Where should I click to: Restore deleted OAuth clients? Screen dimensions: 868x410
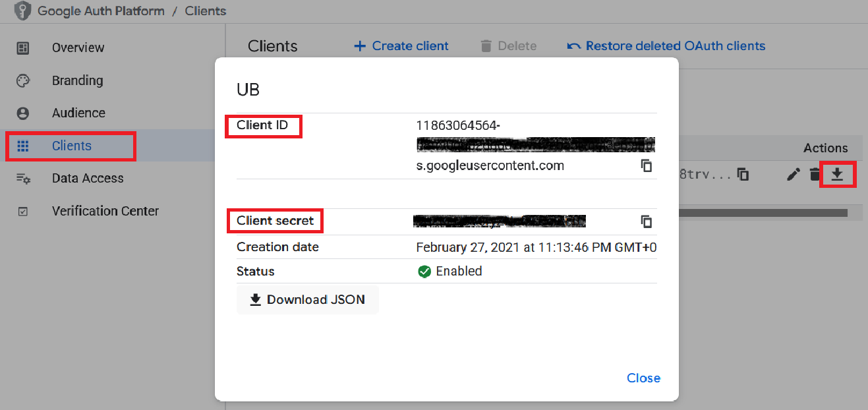pyautogui.click(x=666, y=45)
